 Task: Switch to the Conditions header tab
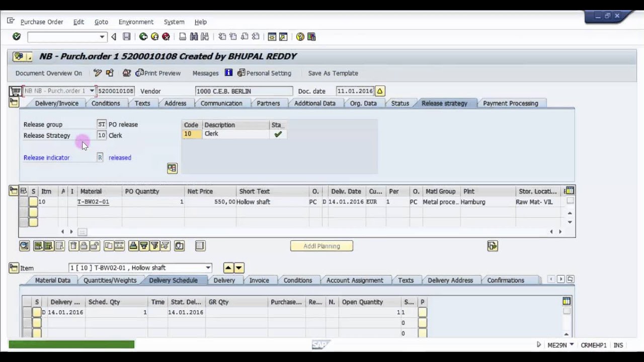click(x=106, y=103)
